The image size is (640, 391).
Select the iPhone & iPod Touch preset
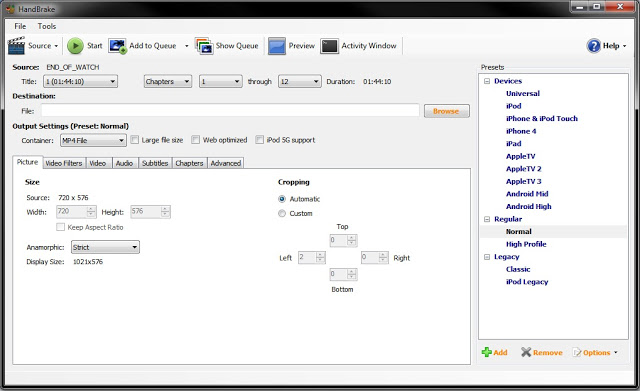tap(542, 119)
